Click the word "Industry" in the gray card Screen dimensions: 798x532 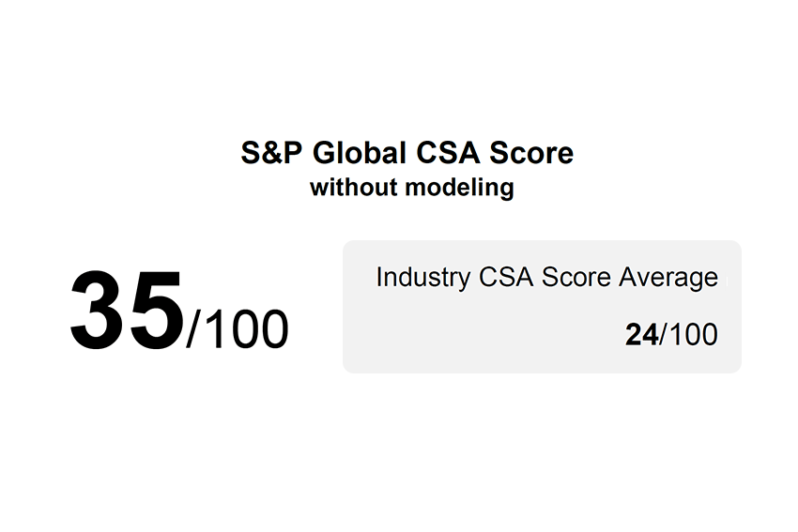[x=423, y=278]
